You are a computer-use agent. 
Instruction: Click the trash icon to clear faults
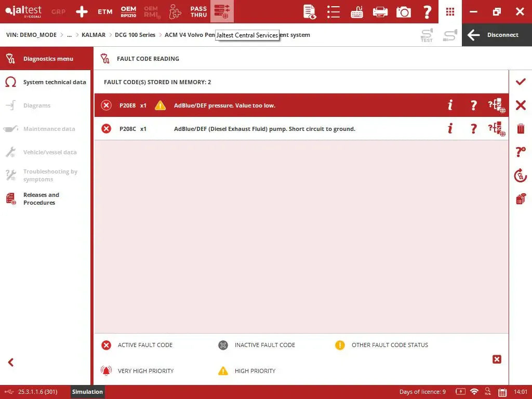521,128
